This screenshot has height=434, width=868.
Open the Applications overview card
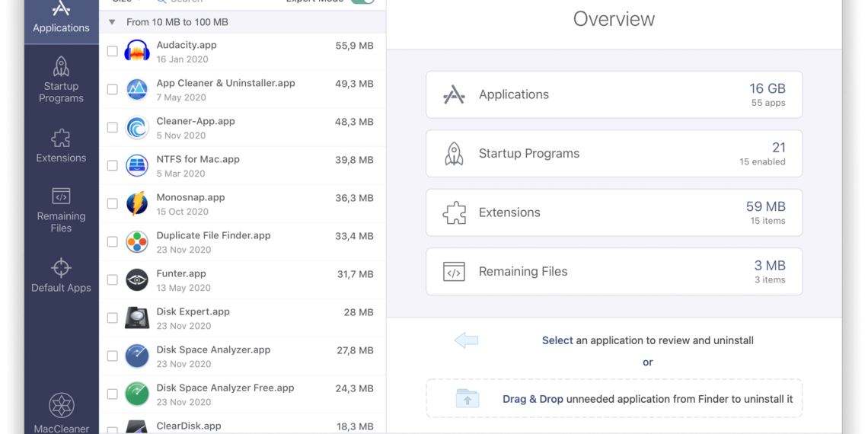[614, 94]
